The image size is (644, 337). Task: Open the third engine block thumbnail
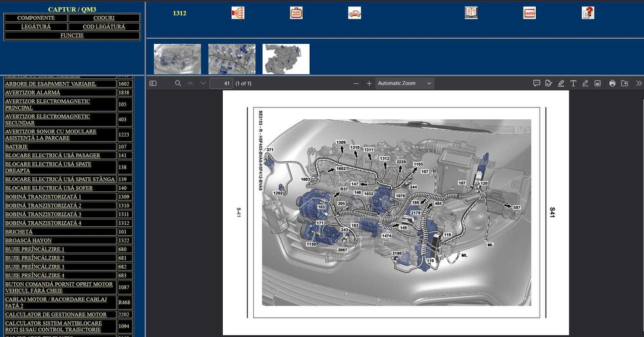[286, 59]
